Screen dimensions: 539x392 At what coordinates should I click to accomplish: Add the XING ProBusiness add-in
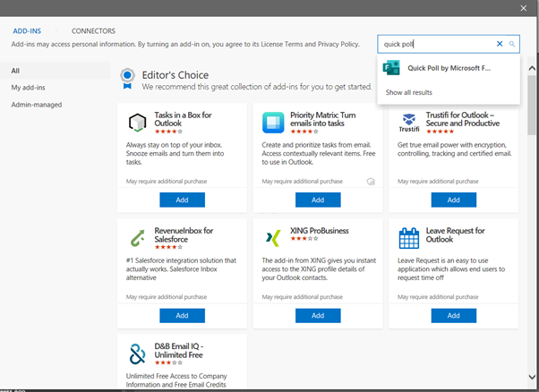318,315
